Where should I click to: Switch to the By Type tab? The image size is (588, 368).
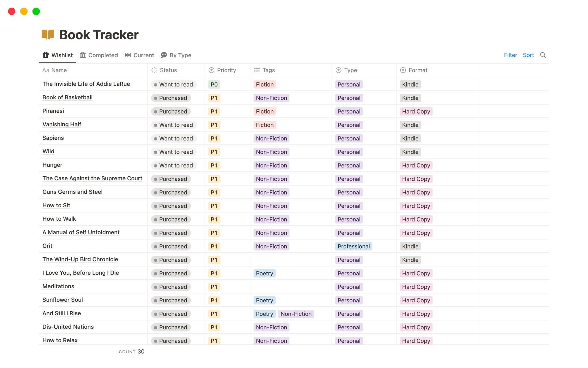click(x=180, y=55)
